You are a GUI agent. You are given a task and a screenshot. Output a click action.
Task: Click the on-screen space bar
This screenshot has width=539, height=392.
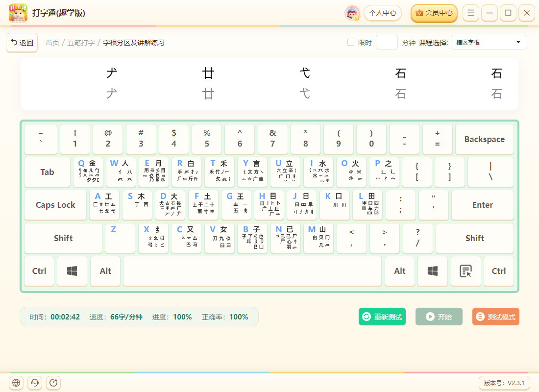pyautogui.click(x=252, y=271)
